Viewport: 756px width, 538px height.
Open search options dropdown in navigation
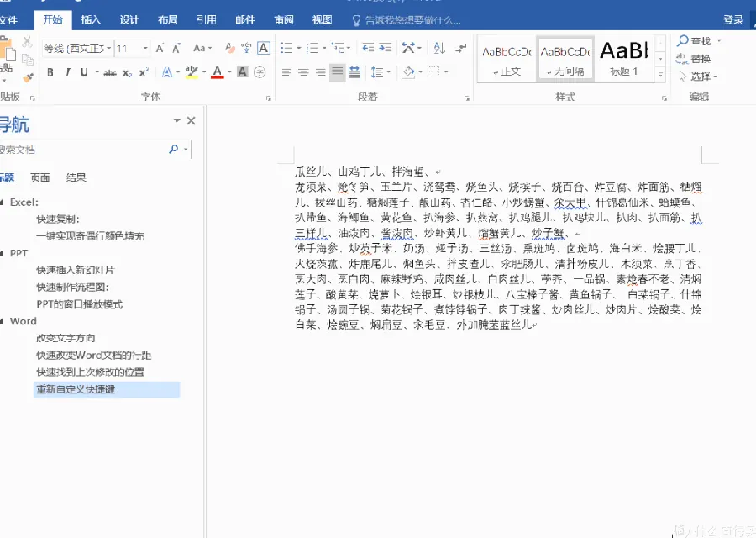coord(186,150)
